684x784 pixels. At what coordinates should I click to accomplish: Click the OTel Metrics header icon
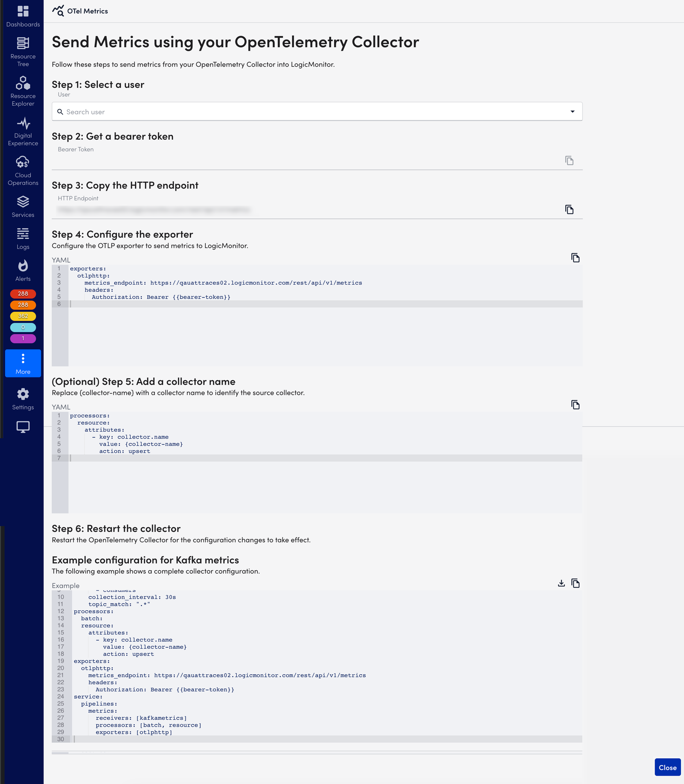point(58,11)
